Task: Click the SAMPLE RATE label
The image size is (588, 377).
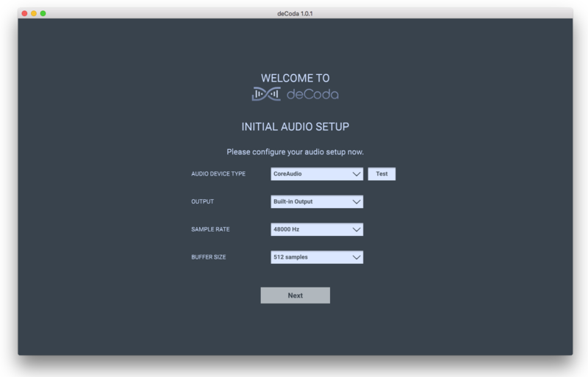Action: 210,229
